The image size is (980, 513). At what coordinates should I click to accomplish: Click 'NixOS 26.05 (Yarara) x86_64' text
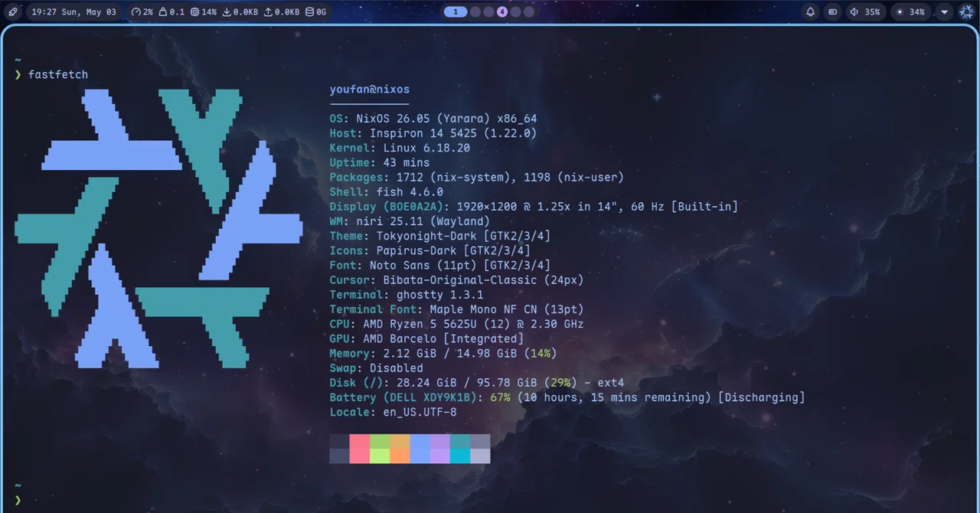click(x=446, y=119)
